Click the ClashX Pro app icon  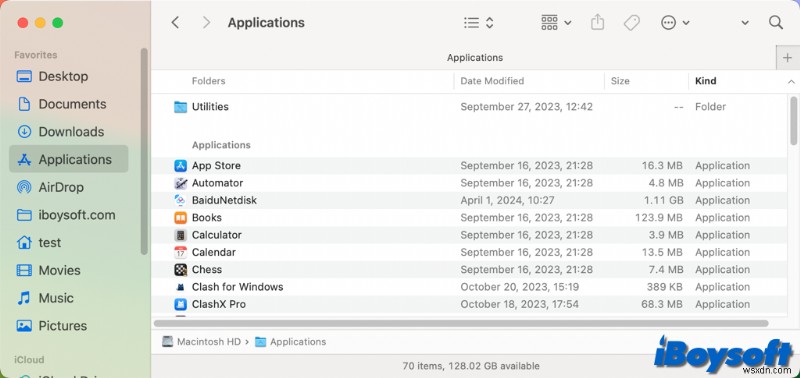180,305
